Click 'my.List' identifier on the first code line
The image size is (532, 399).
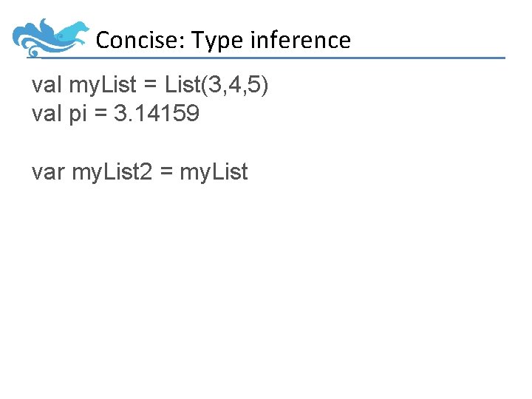103,85
